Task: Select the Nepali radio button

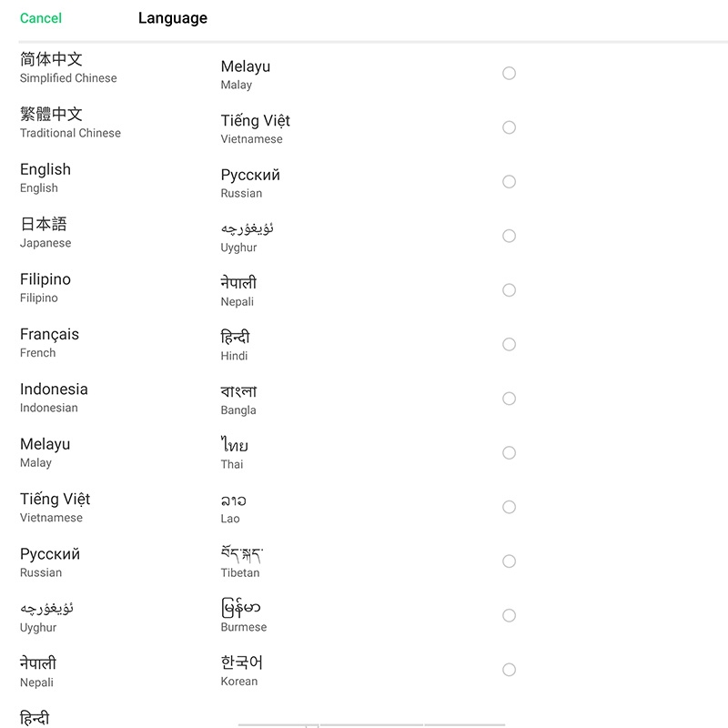Action: pos(509,290)
